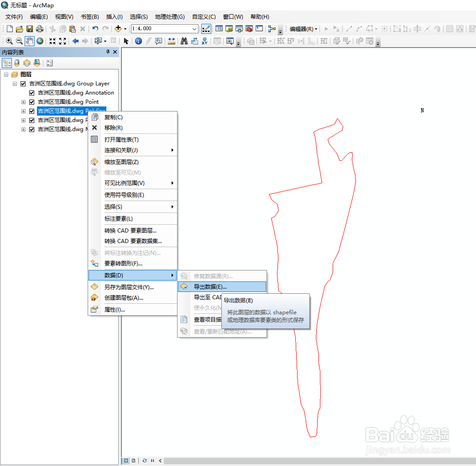
Task: Click the Find binoculars icon
Action: (x=184, y=41)
